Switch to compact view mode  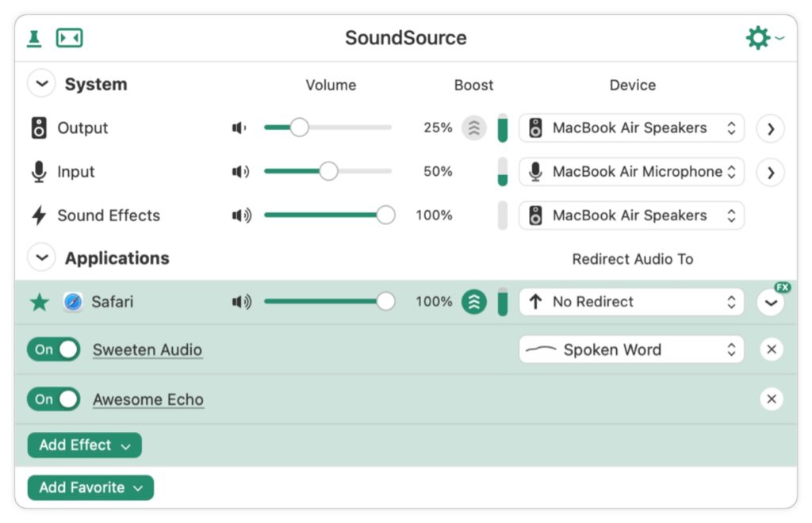click(x=69, y=38)
